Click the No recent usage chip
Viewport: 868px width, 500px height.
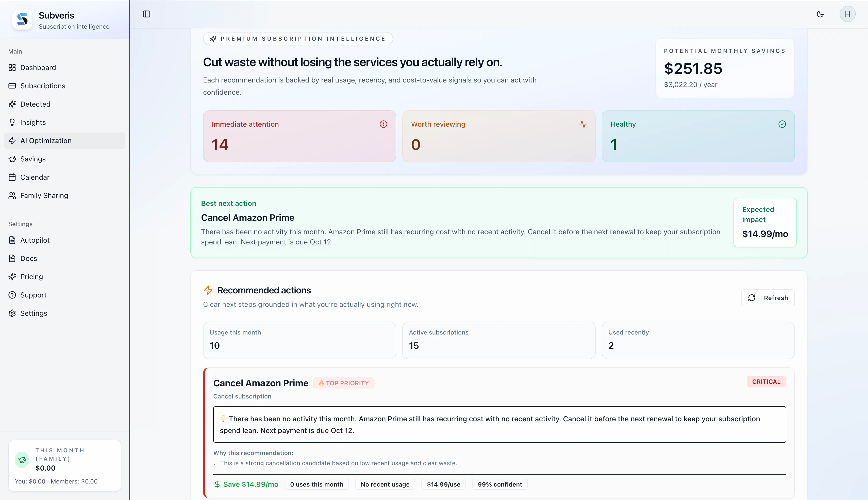pyautogui.click(x=385, y=484)
